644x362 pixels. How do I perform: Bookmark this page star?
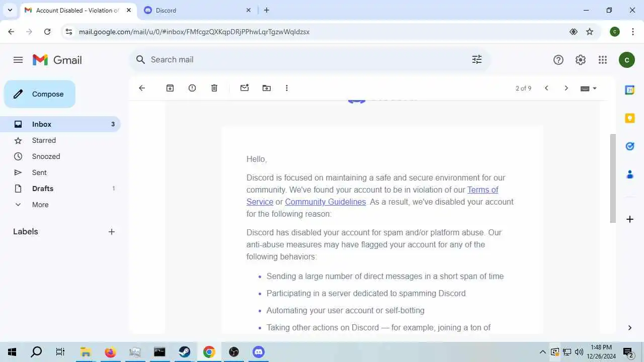[590, 32]
